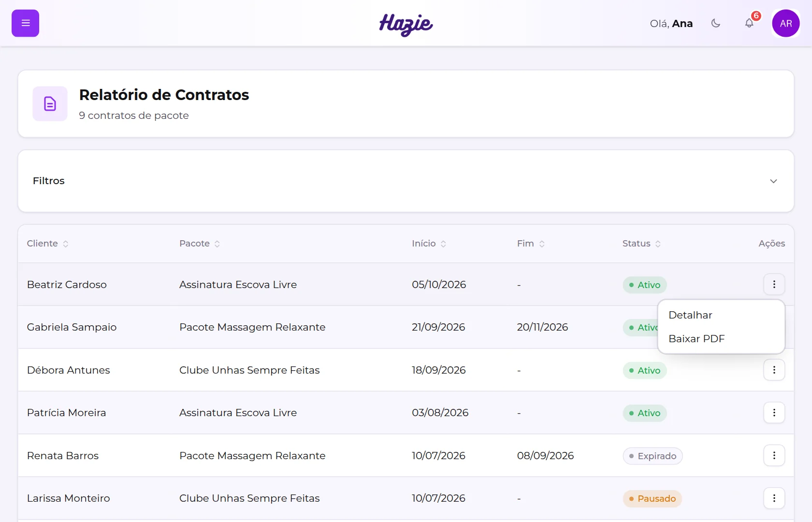Click Assinatura Escova Livre in Beatriz row
812x522 pixels.
[x=238, y=285]
